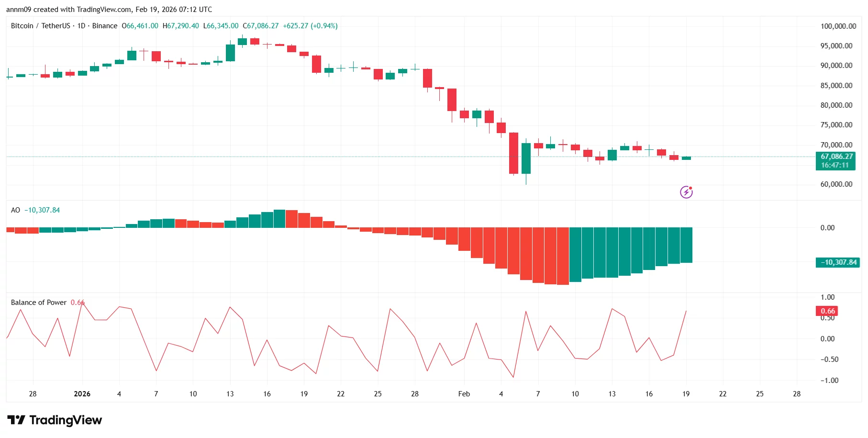Click the Feb label on the time axis
Viewport: 868px width, 438px height.
point(464,393)
